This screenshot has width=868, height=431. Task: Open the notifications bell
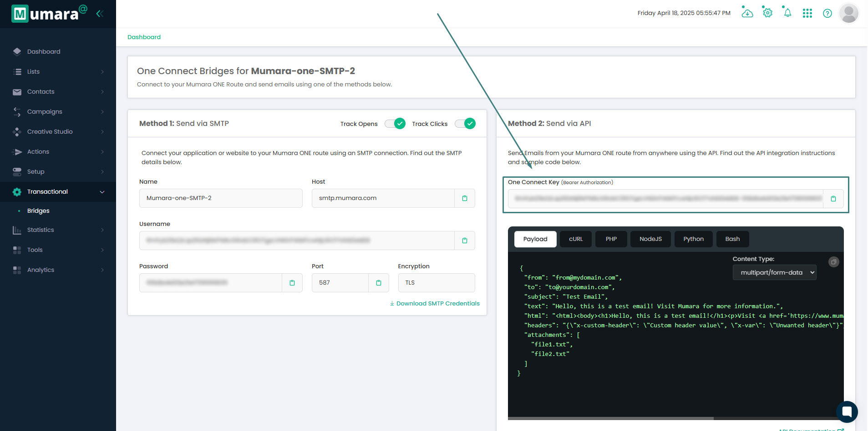(x=787, y=13)
